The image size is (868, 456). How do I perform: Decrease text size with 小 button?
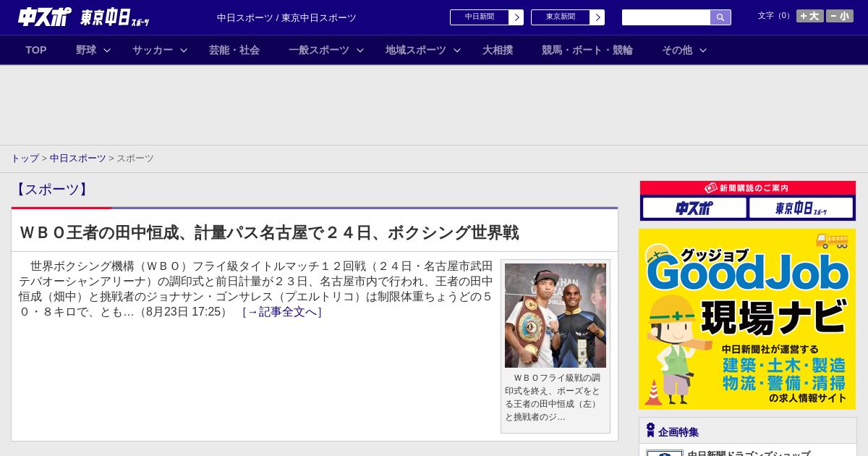tap(839, 16)
